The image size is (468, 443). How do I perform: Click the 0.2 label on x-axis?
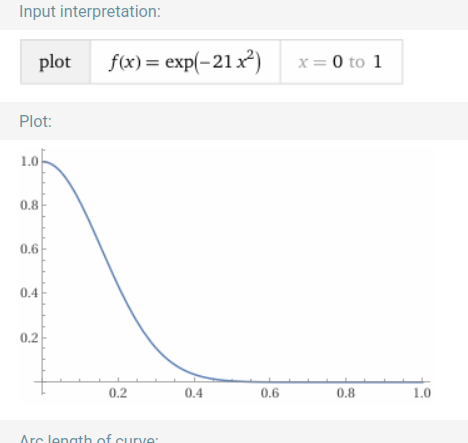118,393
